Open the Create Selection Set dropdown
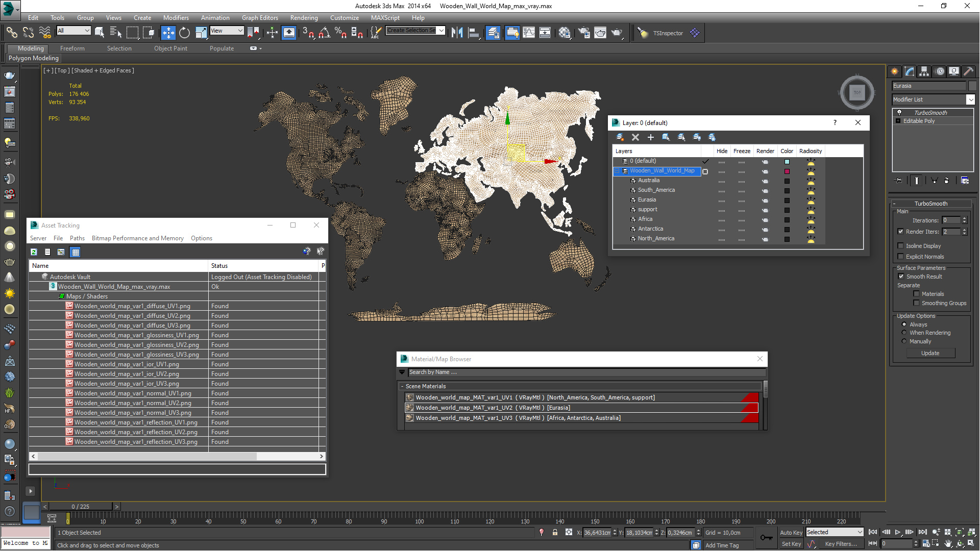This screenshot has width=980, height=551. click(x=415, y=30)
